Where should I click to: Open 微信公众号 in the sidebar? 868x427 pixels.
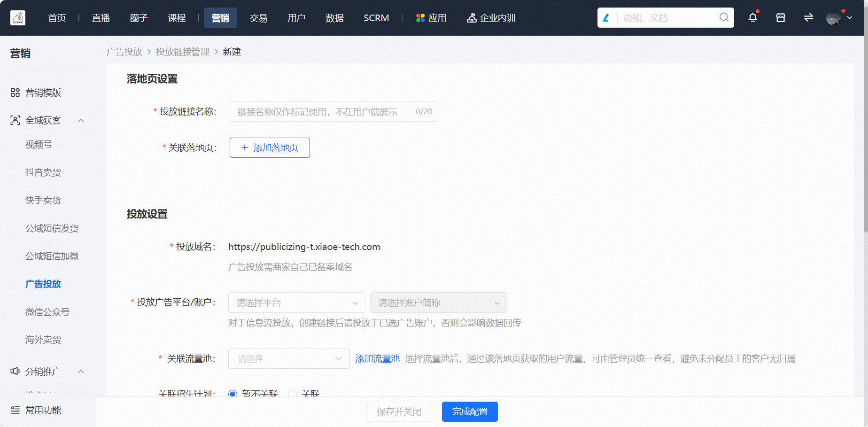pyautogui.click(x=47, y=312)
